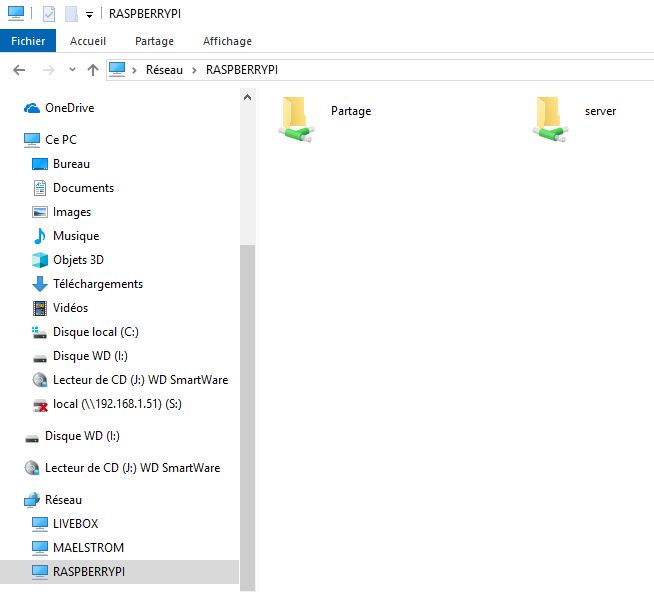Click Réseau in the address breadcrumb
The width and height of the screenshot is (654, 592).
(164, 70)
